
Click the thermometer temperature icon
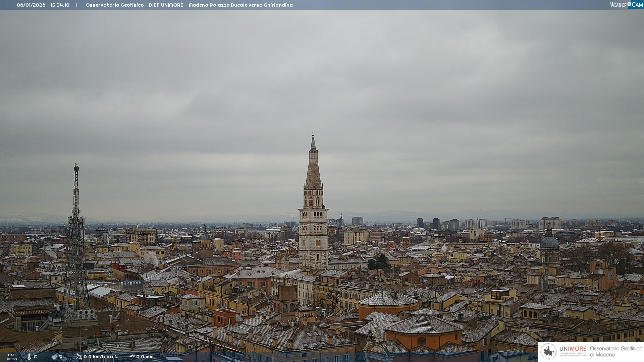pos(29,357)
